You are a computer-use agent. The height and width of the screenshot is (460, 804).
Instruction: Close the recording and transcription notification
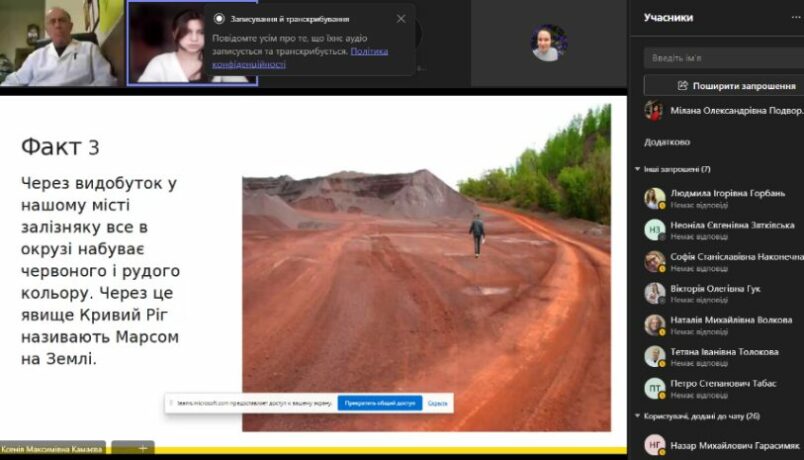(401, 18)
